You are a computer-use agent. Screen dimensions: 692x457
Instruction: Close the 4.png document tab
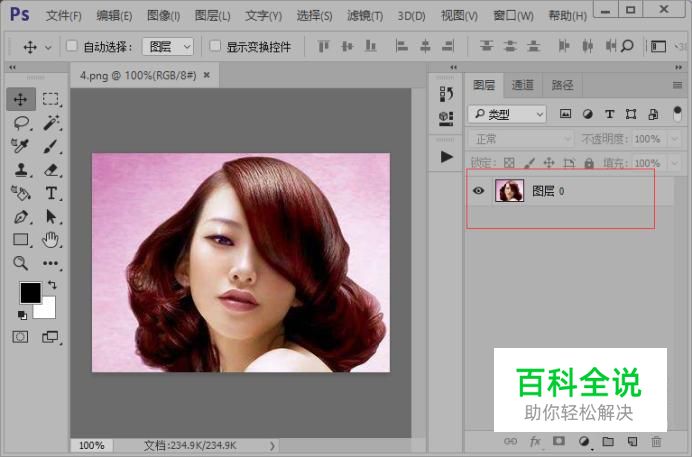(207, 75)
